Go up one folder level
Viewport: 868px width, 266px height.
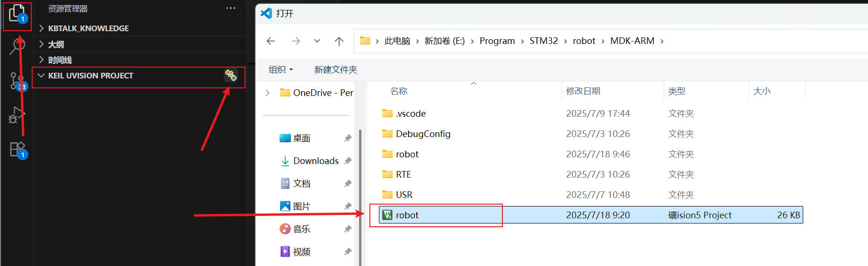pos(339,41)
